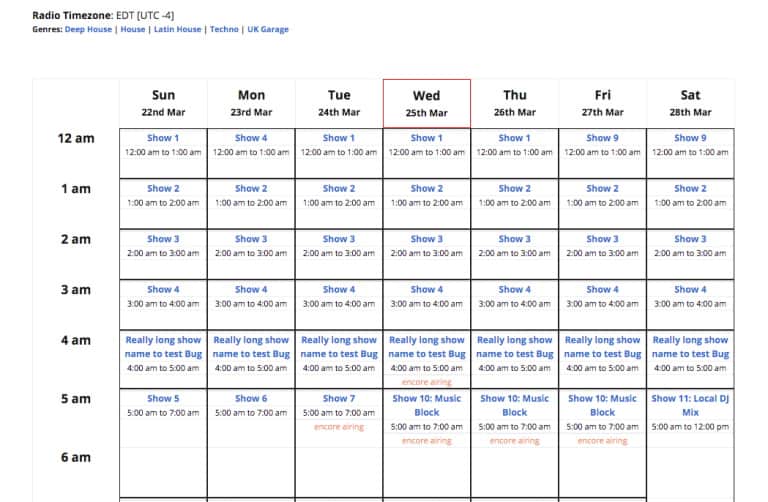Click the standalone House genre link

pos(133,30)
